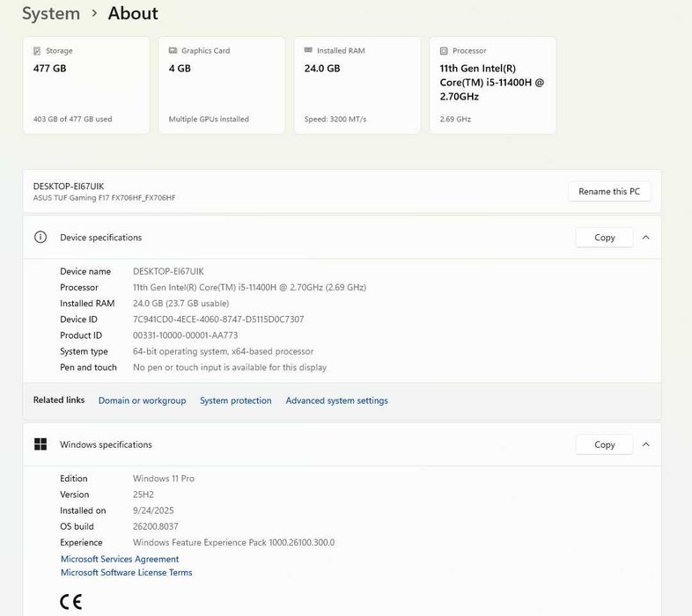Select 'ASUS TUF Gaming F17 FX706HF_FX706HF' text
Viewport: 692px width, 616px height.
click(x=104, y=198)
